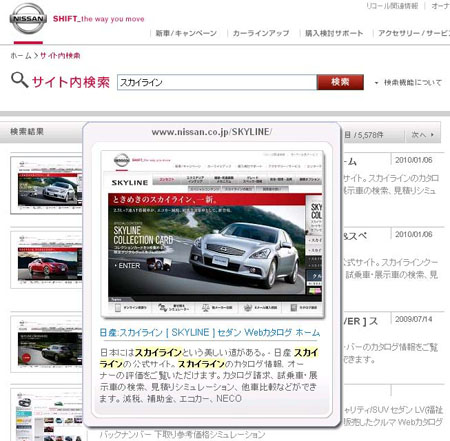Click the SHIFT_the way you move tagline
Viewport: 450px width, 441px height.
coord(99,19)
